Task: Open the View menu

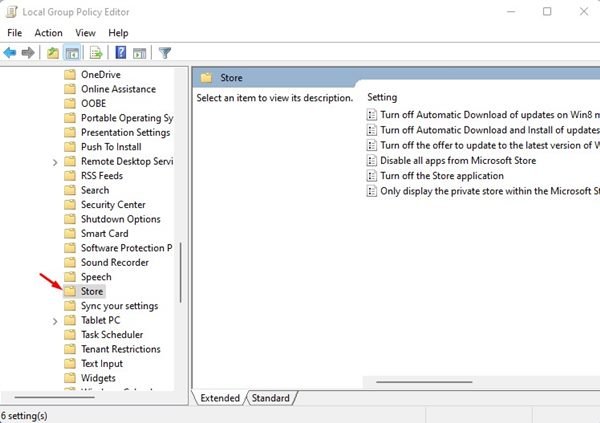Action: (x=85, y=33)
